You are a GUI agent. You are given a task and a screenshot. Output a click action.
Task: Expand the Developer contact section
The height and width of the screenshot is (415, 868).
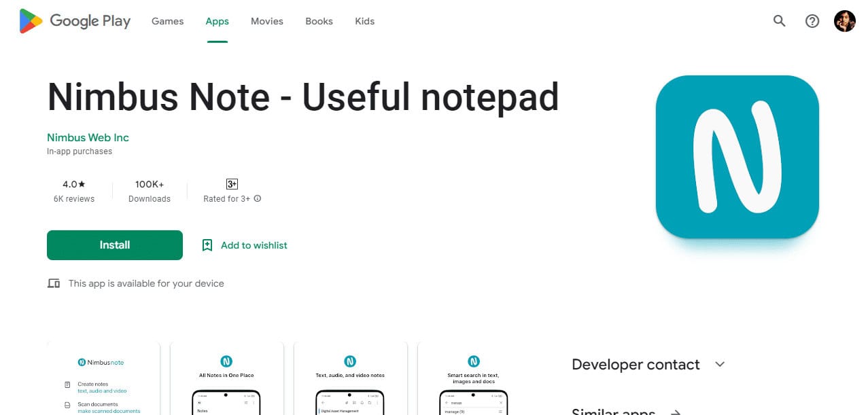[720, 365]
